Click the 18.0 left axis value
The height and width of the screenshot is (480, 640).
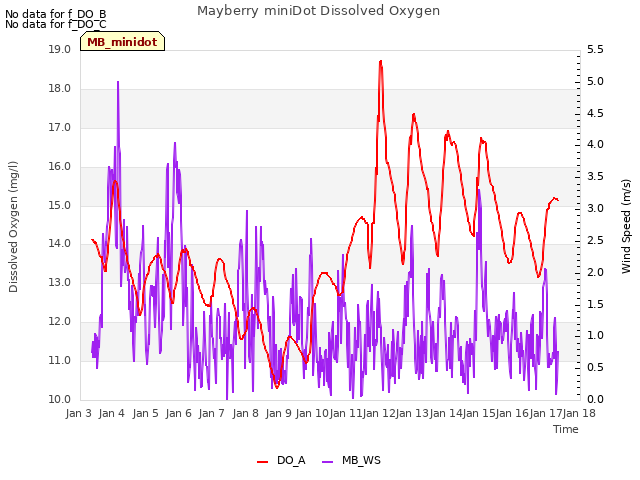pyautogui.click(x=60, y=89)
